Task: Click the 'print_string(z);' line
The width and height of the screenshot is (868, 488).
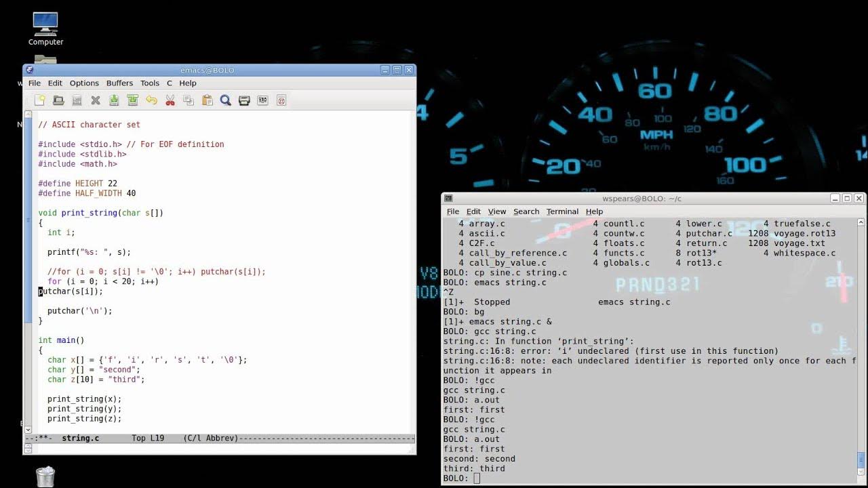Action: coord(84,419)
